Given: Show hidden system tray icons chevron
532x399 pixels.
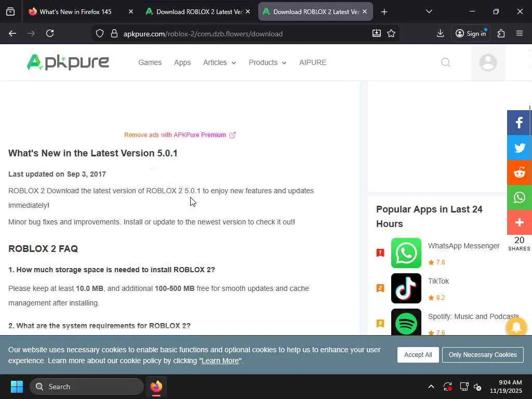Looking at the screenshot, I should point(431,387).
